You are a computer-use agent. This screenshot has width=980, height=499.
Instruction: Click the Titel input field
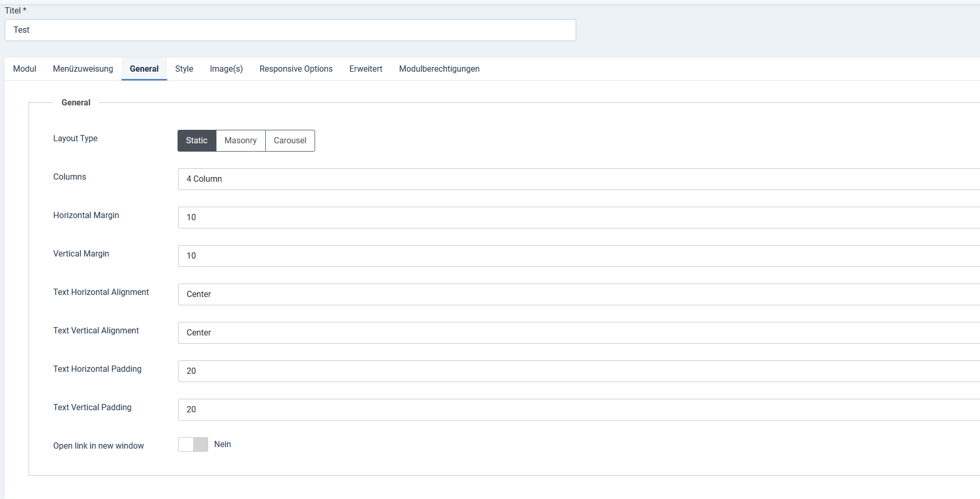pyautogui.click(x=290, y=30)
